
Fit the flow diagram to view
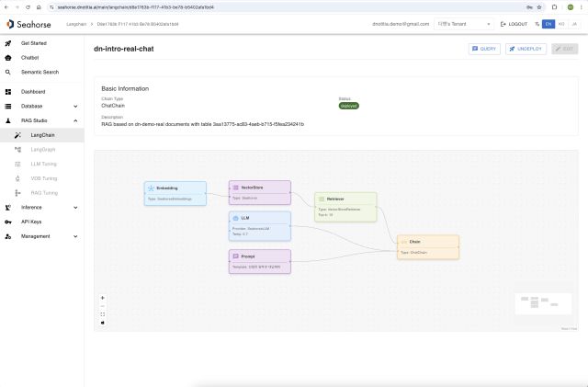point(102,314)
